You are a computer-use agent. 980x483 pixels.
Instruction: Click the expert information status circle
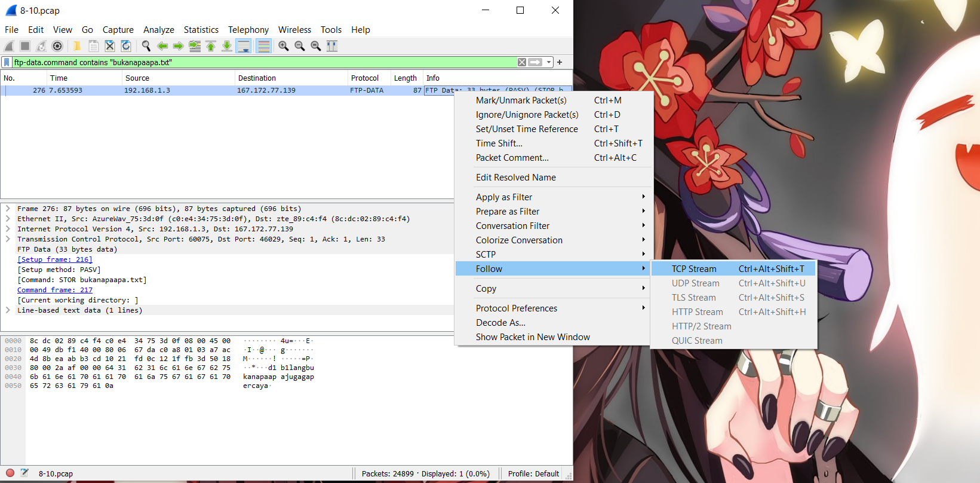(10, 473)
